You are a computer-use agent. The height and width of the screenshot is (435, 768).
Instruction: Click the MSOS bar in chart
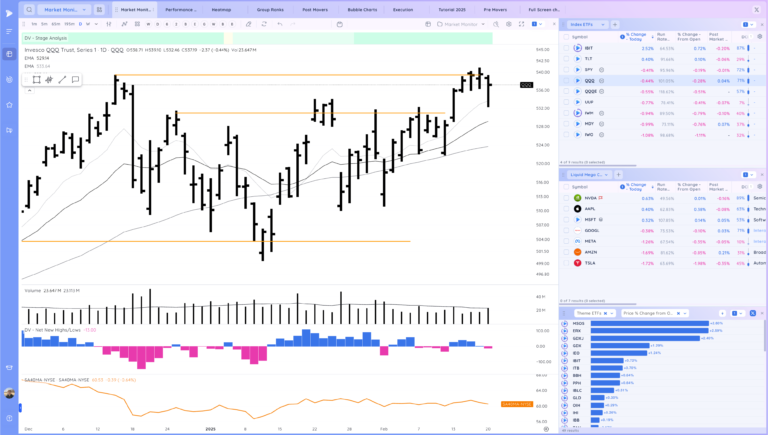[x=650, y=324]
